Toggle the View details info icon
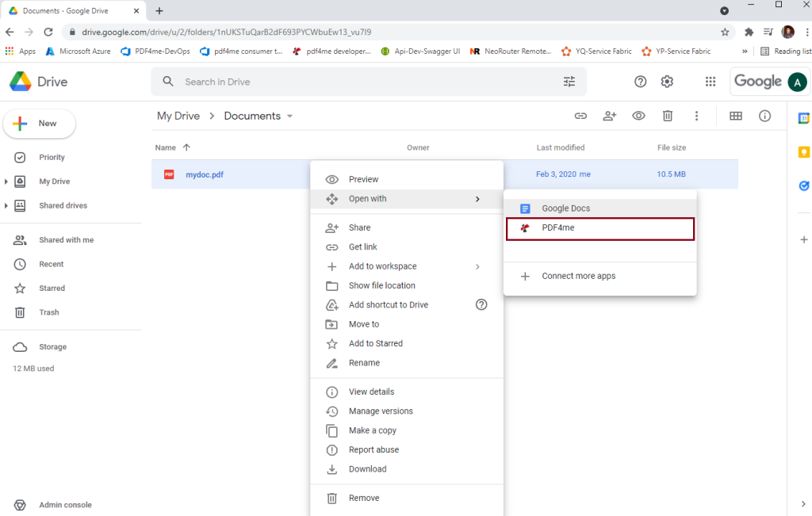Screen dimensions: 812x516 (x=765, y=116)
